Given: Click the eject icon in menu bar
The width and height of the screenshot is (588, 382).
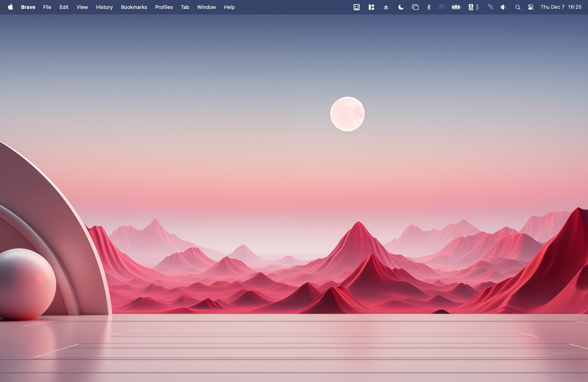Looking at the screenshot, I should [x=386, y=7].
